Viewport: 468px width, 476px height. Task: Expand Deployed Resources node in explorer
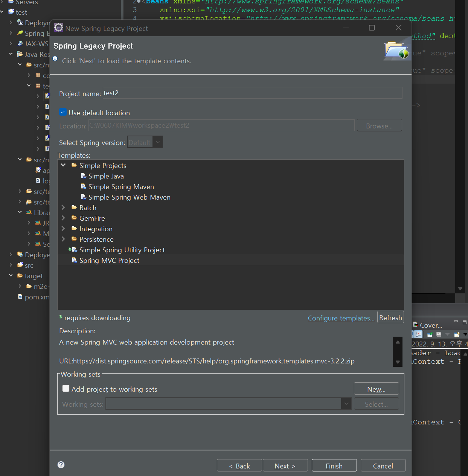pos(11,255)
